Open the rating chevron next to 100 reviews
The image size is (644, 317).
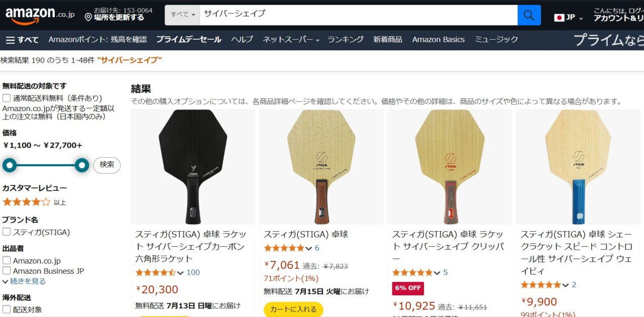180,273
